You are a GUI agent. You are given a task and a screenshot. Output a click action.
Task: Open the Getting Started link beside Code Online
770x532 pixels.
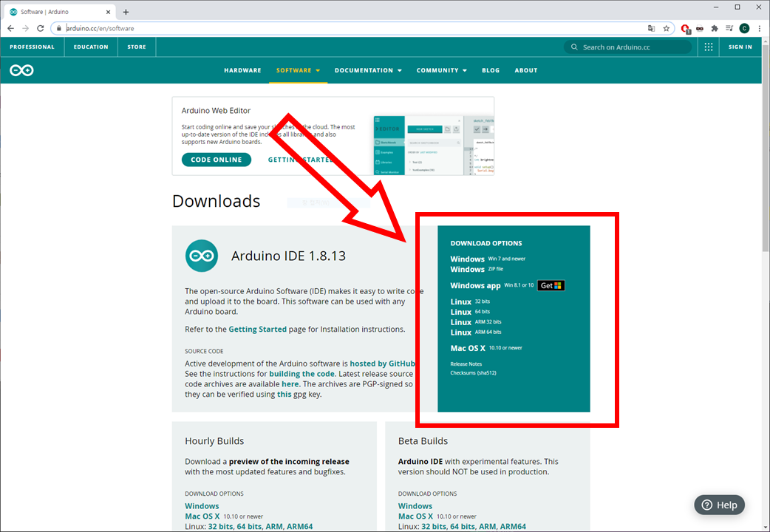(301, 160)
